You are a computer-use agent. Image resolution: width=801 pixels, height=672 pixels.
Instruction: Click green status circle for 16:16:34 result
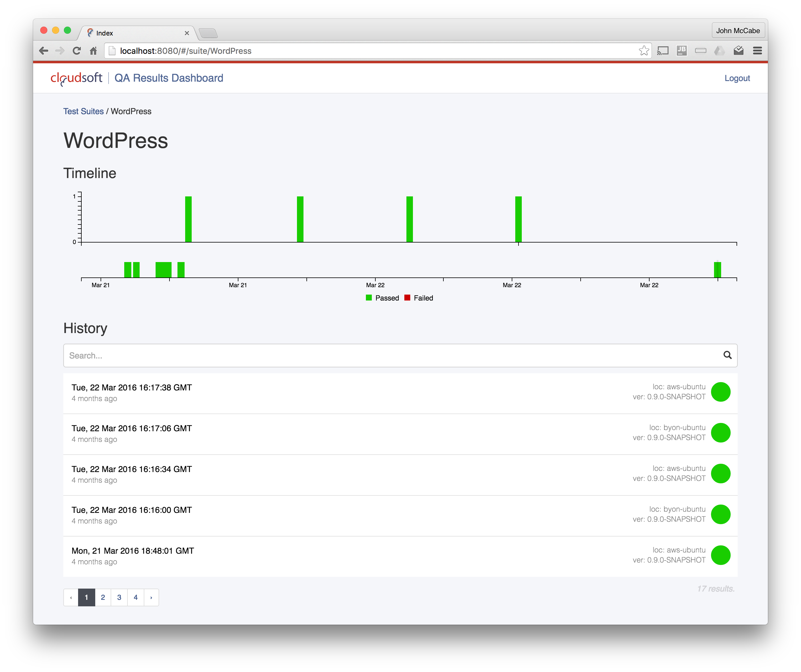pyautogui.click(x=721, y=473)
